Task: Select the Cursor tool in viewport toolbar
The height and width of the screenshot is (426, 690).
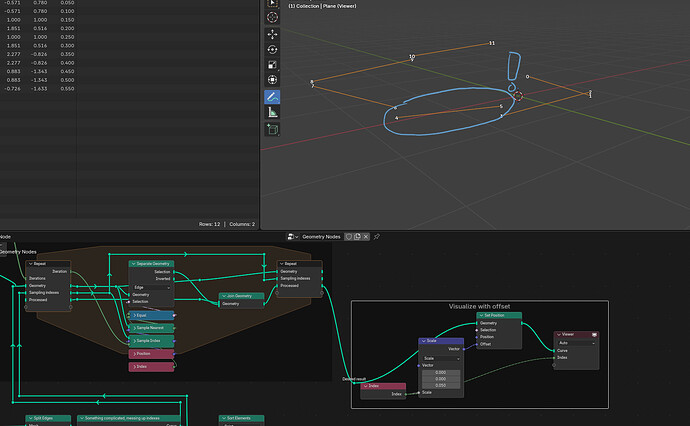Action: coord(272,18)
